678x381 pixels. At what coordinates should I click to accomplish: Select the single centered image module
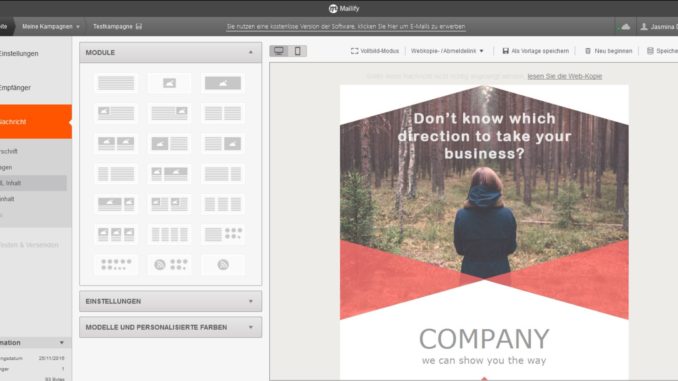(170, 83)
